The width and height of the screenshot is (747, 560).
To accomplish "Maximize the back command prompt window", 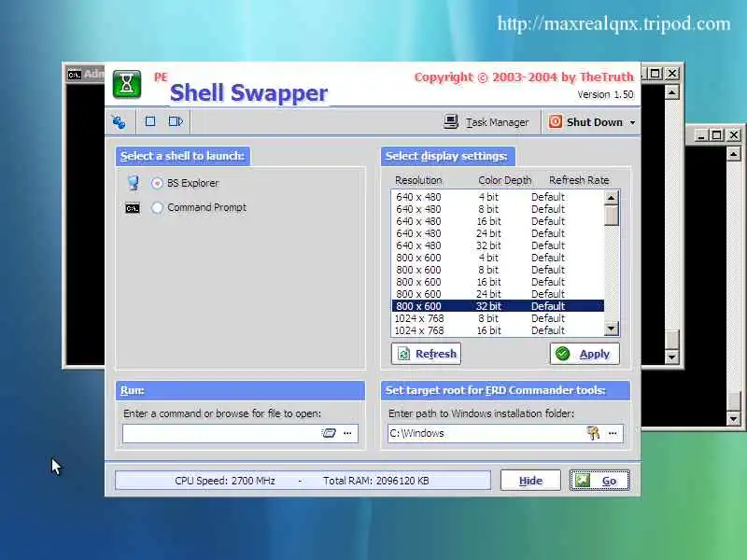I will pos(655,74).
